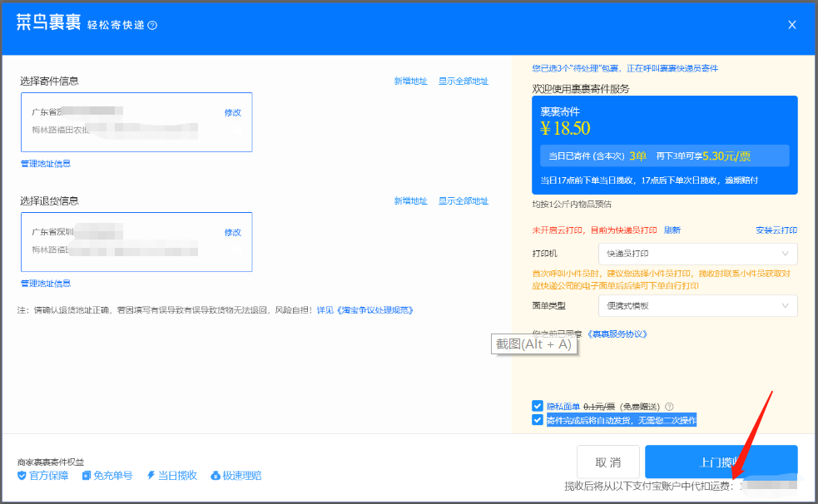Image resolution: width=818 pixels, height=504 pixels.
Task: Click the 商家裹裹寄件权益 label
Action: (x=51, y=462)
